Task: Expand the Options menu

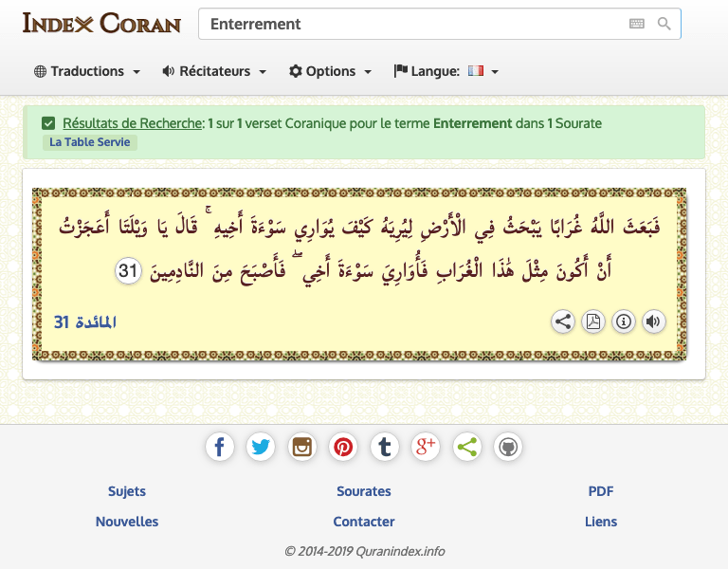Action: click(331, 71)
